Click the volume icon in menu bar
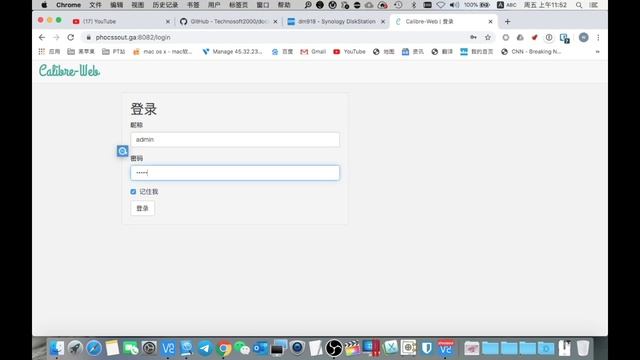 click(x=454, y=5)
